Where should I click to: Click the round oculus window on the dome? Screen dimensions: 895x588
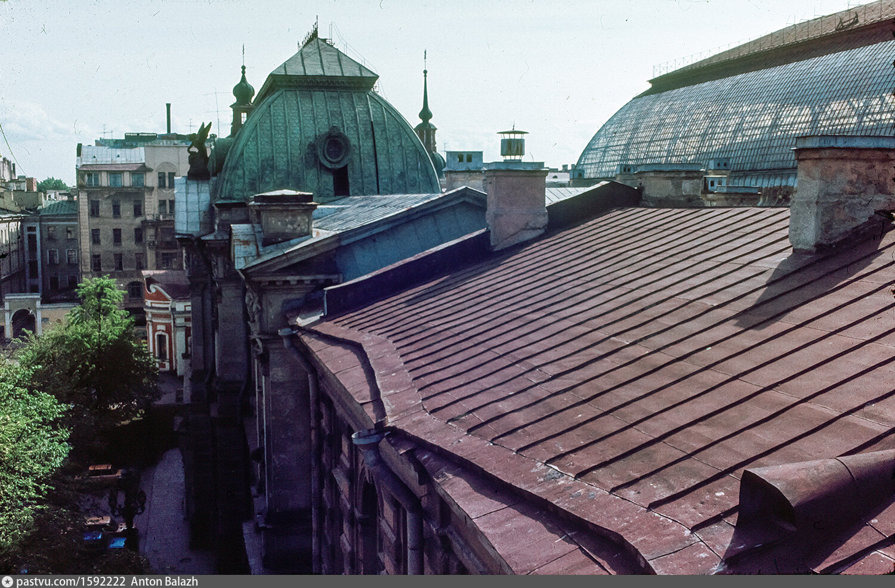point(334,149)
